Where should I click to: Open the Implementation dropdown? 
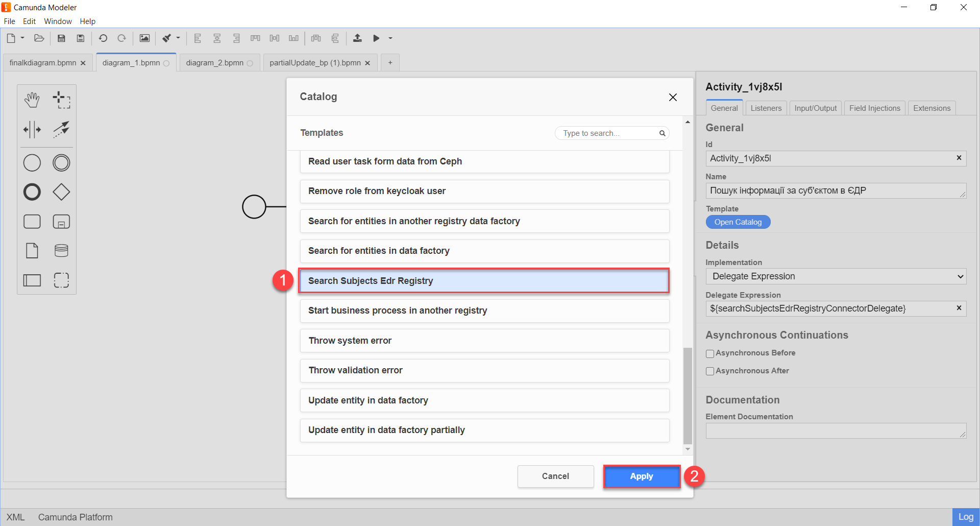click(x=836, y=276)
